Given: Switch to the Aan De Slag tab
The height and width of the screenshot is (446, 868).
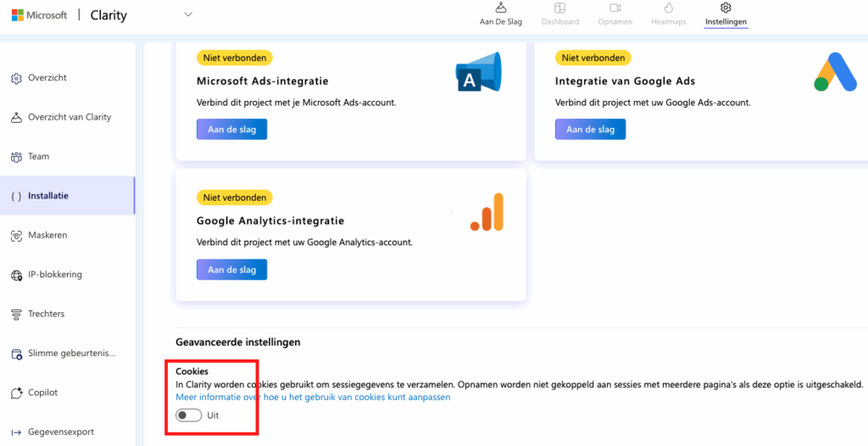Looking at the screenshot, I should click(501, 14).
